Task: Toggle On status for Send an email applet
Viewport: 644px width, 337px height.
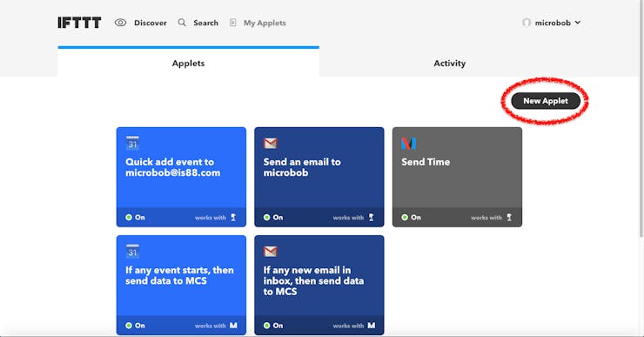Action: coord(273,218)
